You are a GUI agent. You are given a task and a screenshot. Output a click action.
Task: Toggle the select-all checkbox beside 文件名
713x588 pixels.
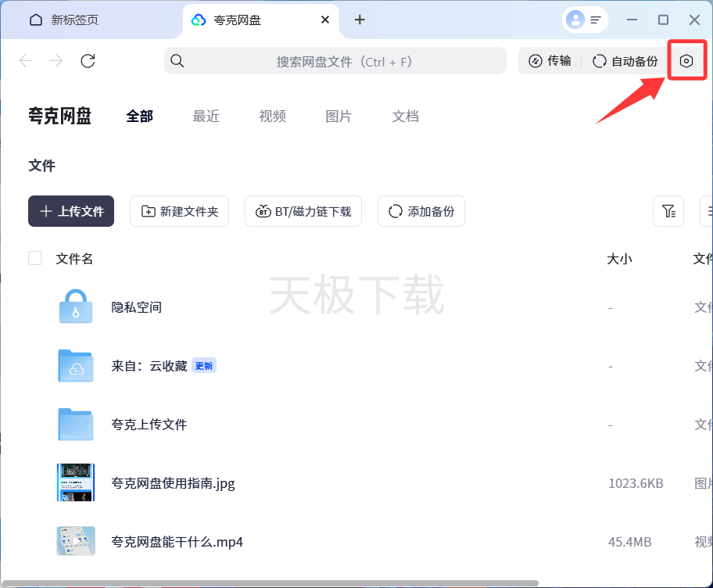(x=35, y=258)
